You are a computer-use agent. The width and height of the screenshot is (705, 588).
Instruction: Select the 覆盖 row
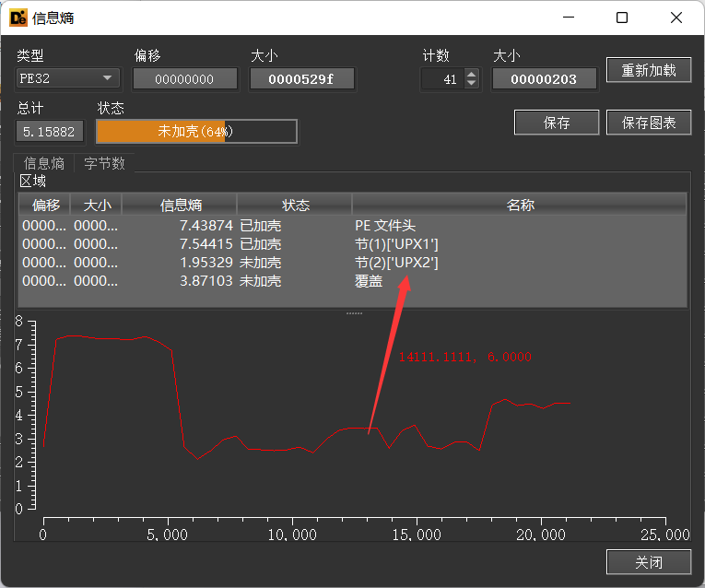[x=352, y=280]
